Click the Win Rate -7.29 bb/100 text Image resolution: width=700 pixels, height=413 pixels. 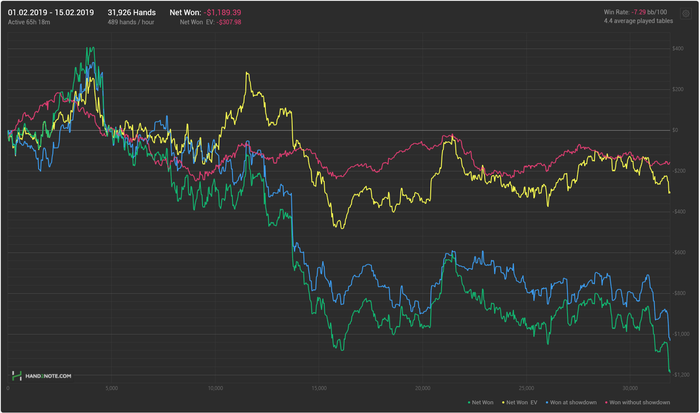coord(635,12)
